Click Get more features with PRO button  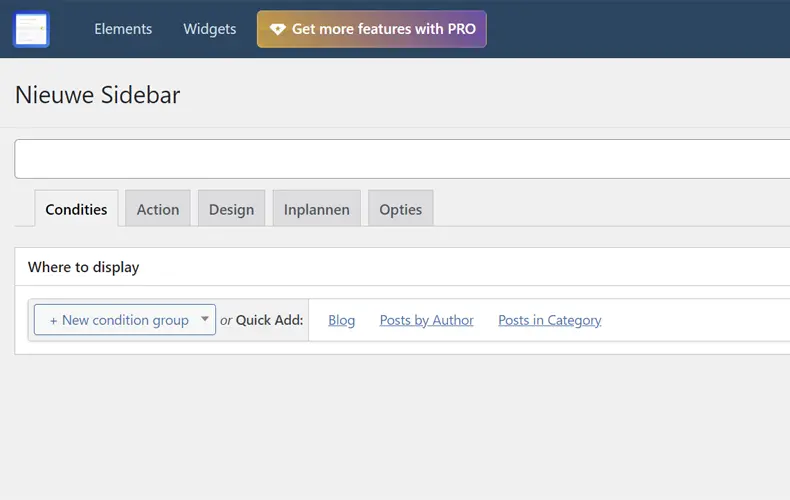(372, 29)
